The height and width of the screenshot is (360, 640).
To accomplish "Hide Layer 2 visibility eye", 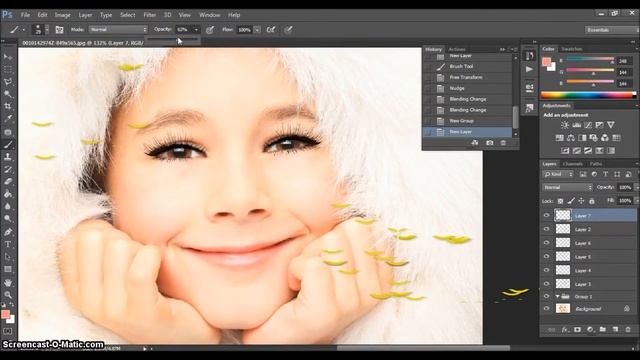I will (547, 229).
